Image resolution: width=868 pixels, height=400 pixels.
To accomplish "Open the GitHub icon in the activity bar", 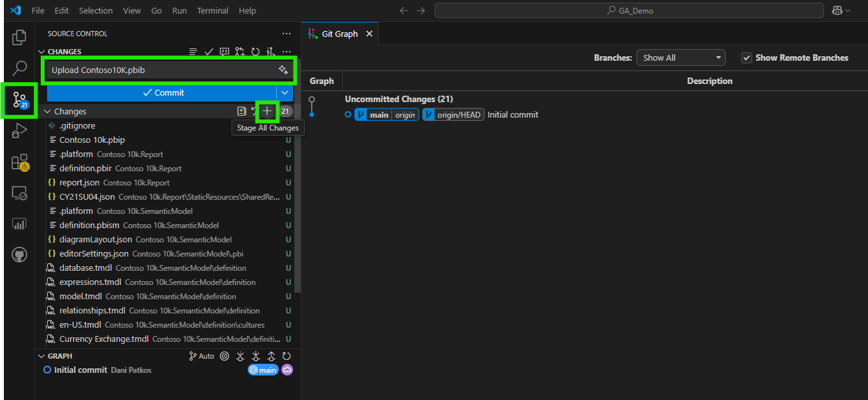I will (x=19, y=254).
